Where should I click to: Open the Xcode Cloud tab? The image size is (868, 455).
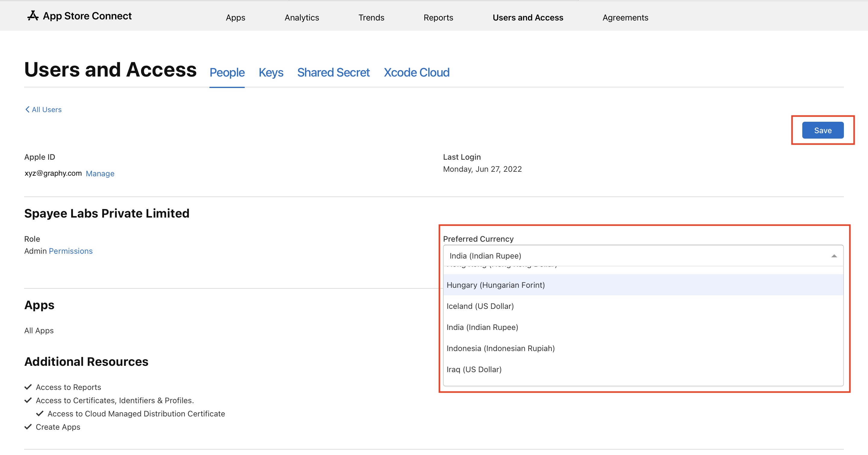coord(417,72)
